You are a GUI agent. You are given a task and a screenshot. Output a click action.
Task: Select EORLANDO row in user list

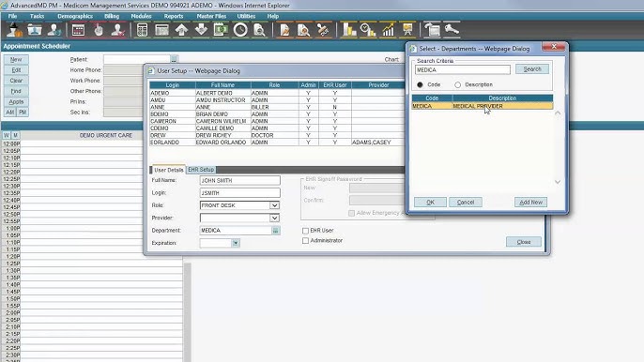pyautogui.click(x=277, y=142)
